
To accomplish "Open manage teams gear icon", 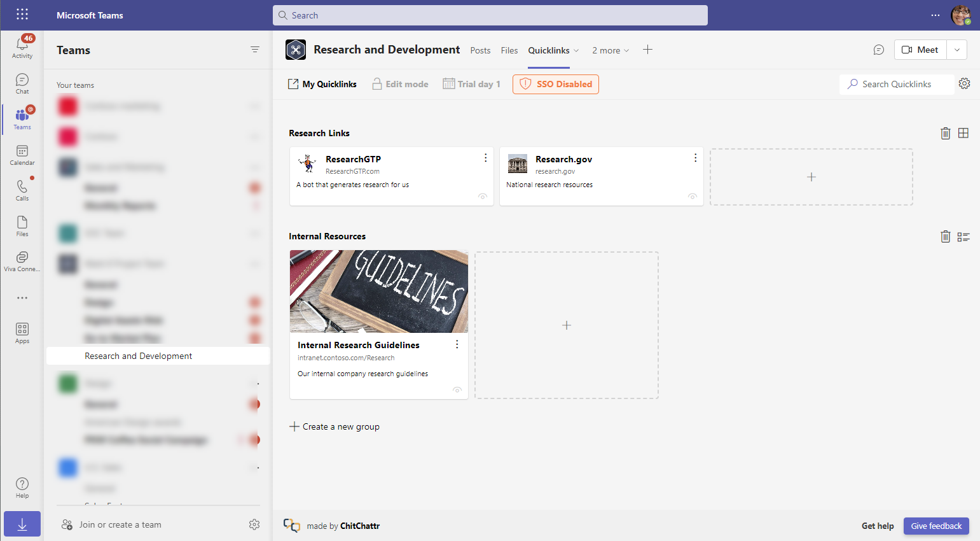I will coord(254,524).
